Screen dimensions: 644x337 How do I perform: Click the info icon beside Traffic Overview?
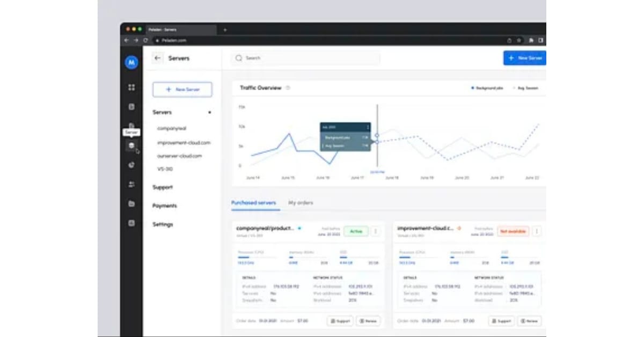288,88
